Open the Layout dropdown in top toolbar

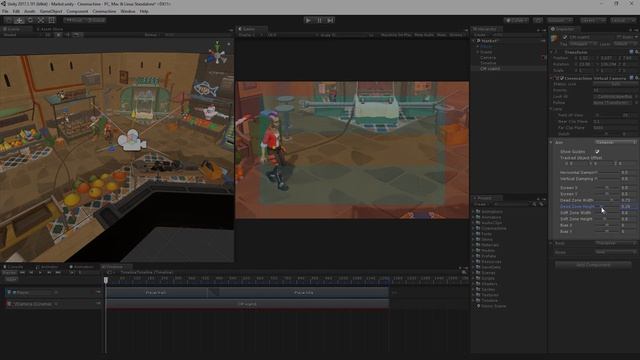pos(622,20)
